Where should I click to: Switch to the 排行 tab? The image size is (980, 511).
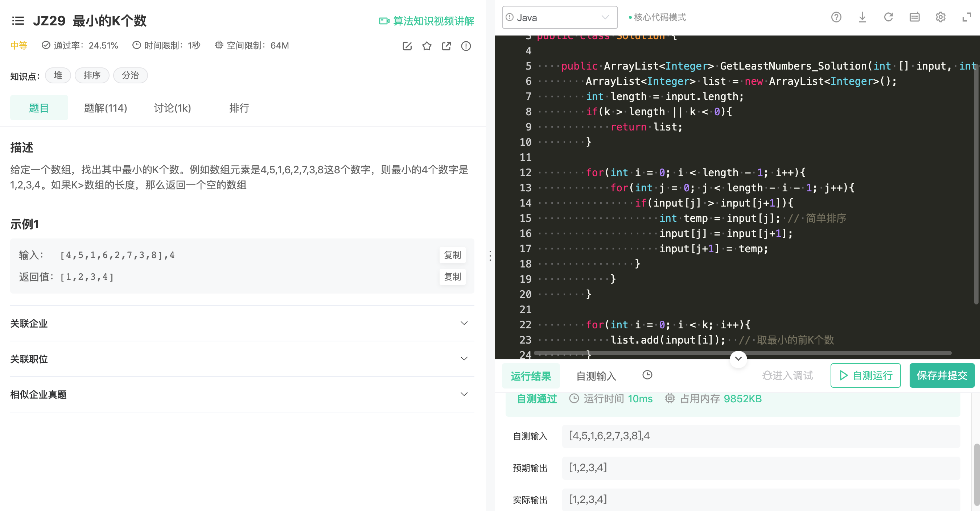click(x=239, y=108)
